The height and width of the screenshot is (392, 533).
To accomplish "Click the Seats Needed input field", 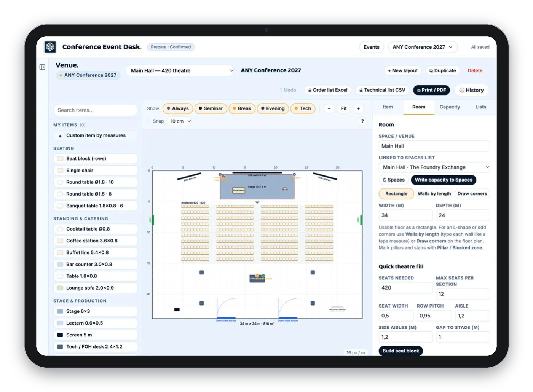I will pos(405,288).
